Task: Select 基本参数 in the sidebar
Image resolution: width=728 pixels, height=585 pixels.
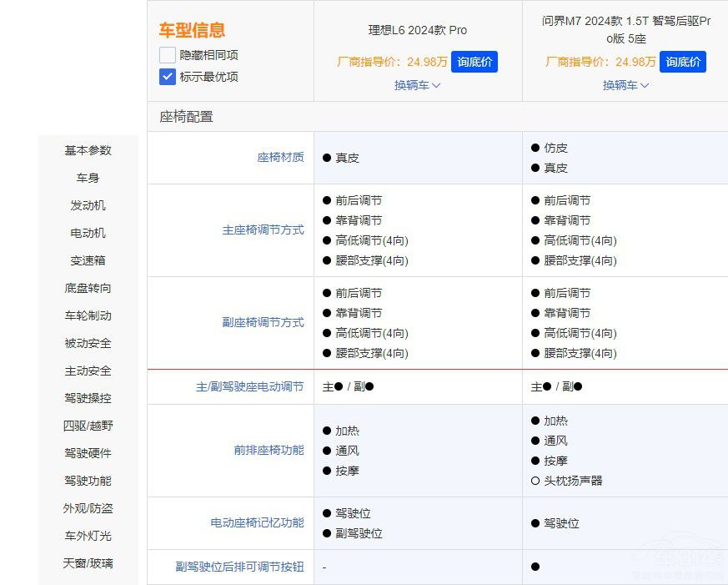Action: 88,150
